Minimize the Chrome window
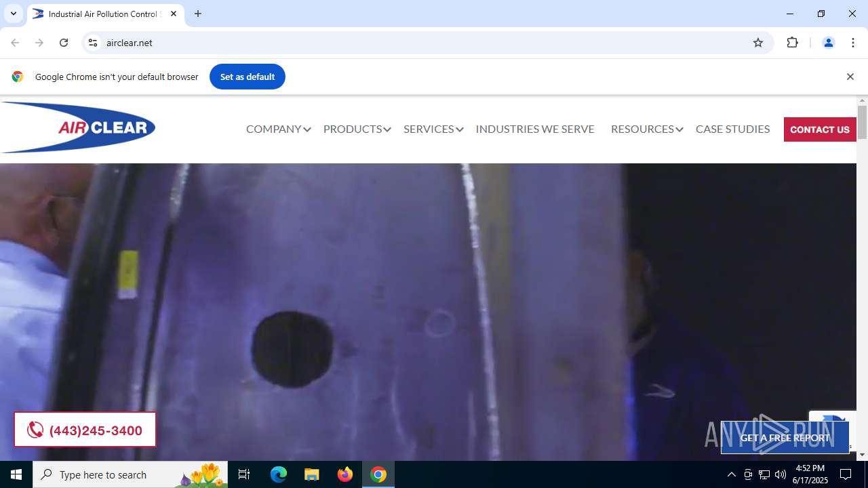The height and width of the screenshot is (488, 868). (790, 14)
